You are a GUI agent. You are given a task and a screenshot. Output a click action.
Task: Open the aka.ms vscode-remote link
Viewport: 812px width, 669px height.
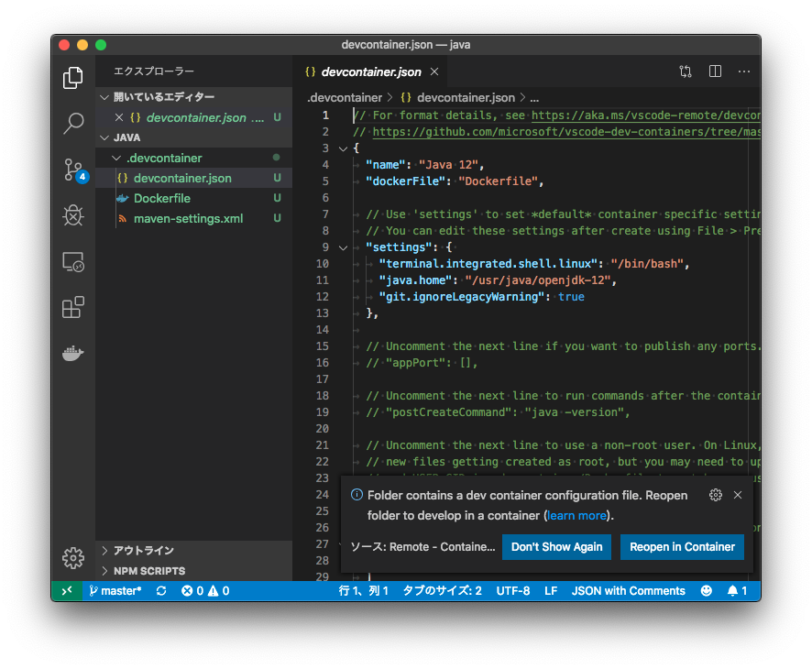pyautogui.click(x=645, y=115)
